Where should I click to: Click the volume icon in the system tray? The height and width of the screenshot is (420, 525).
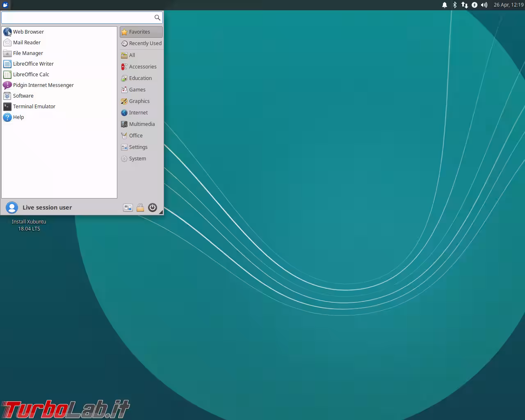tap(484, 5)
